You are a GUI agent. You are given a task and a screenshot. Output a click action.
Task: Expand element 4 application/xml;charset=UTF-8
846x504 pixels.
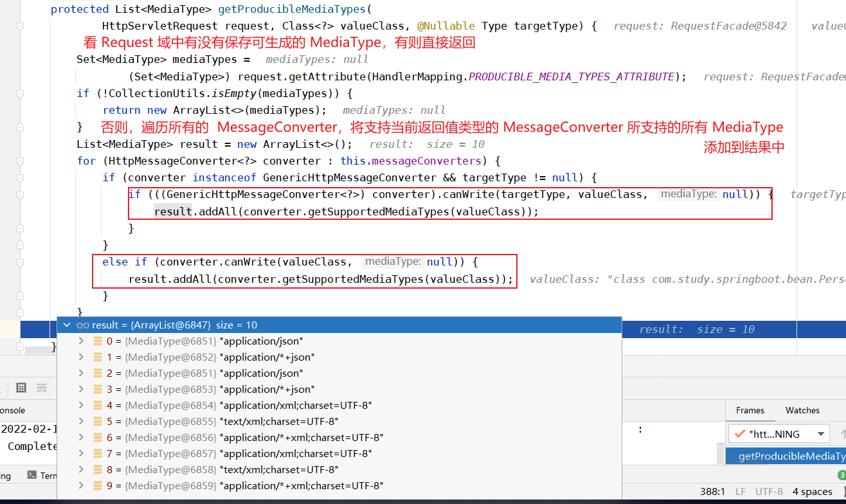[x=81, y=406]
